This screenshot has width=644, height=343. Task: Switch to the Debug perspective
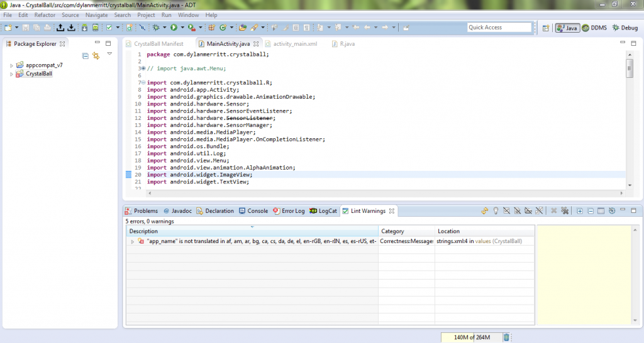[625, 28]
